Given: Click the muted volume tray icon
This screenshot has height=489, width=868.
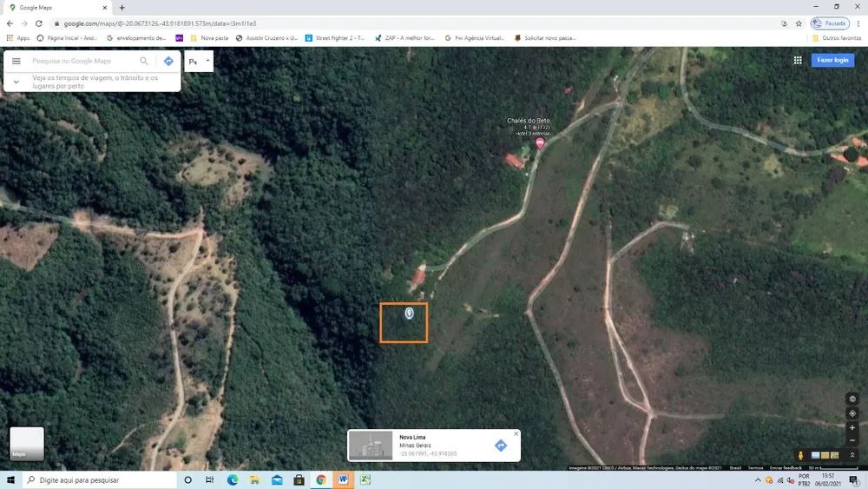Looking at the screenshot, I should click(790, 480).
